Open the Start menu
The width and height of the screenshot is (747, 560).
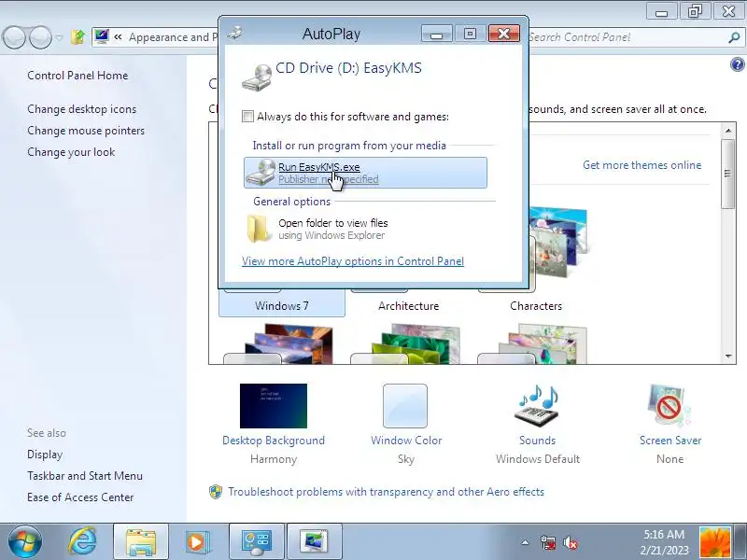[x=25, y=541]
